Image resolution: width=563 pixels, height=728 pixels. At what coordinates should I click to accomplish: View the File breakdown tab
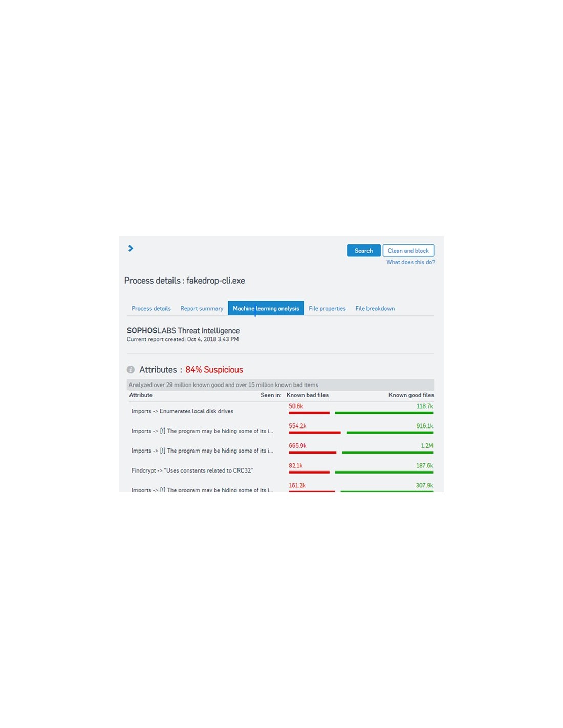(x=375, y=308)
